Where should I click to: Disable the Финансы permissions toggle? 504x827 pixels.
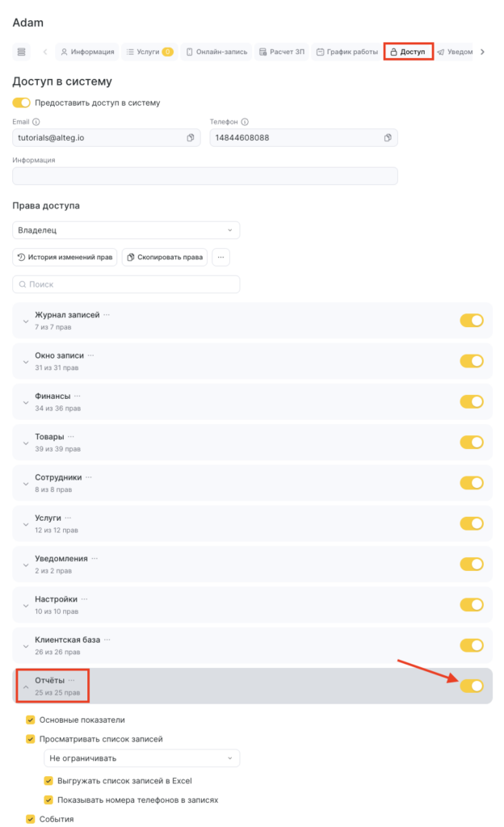472,401
